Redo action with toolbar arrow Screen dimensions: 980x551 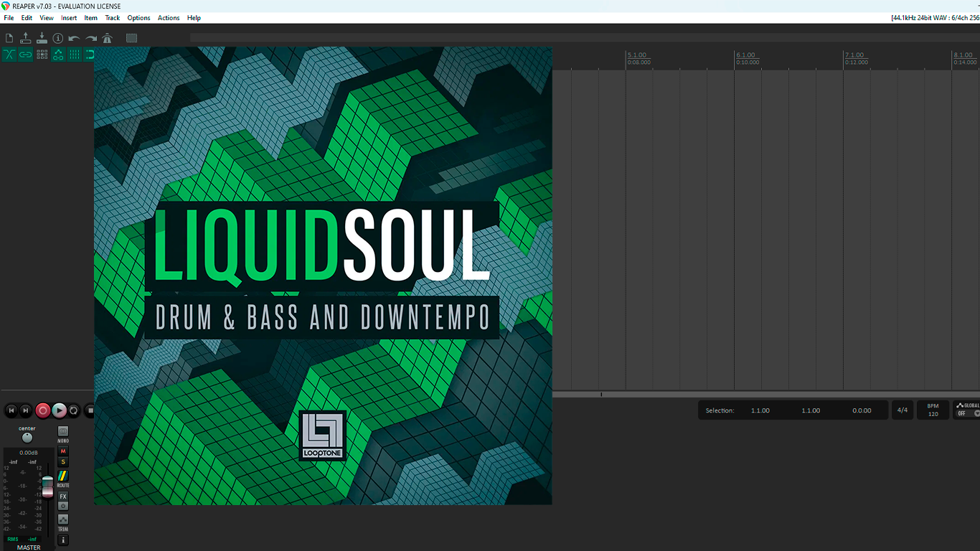[x=91, y=39]
